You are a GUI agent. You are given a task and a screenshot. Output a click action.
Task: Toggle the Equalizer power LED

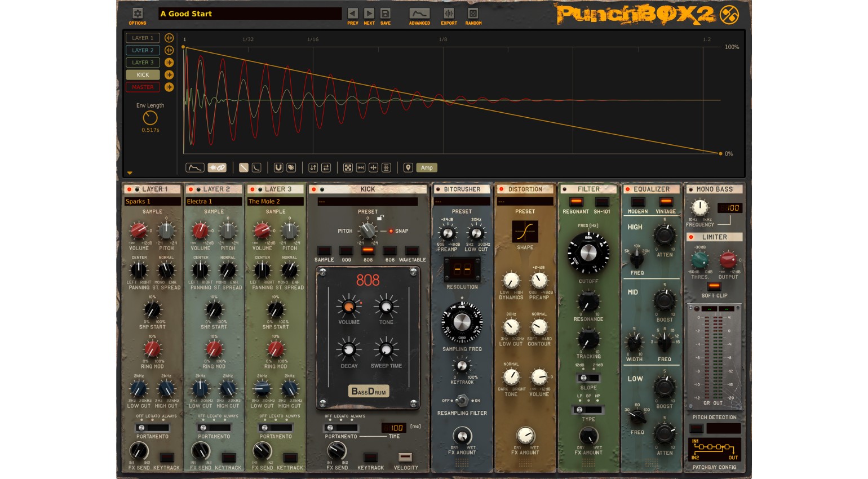[627, 189]
